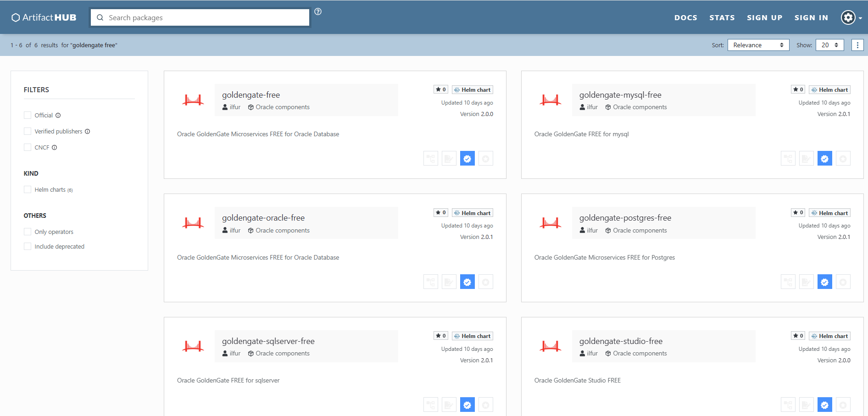Focus the Search packages field
The width and height of the screenshot is (868, 416).
coord(200,17)
